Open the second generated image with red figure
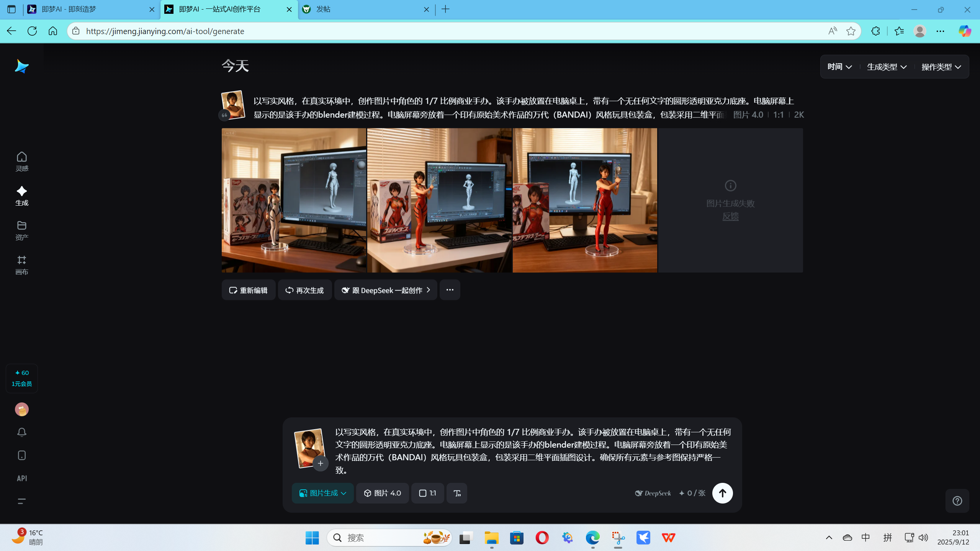The width and height of the screenshot is (980, 551). click(439, 200)
